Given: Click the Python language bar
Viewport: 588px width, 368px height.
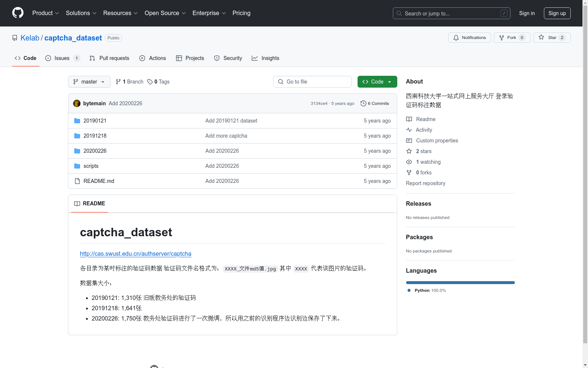Looking at the screenshot, I should [460, 283].
